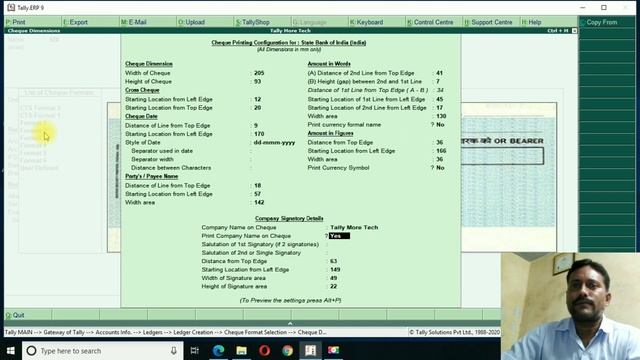Click the up arrow expander above breadcrumb bar

(x=290, y=323)
